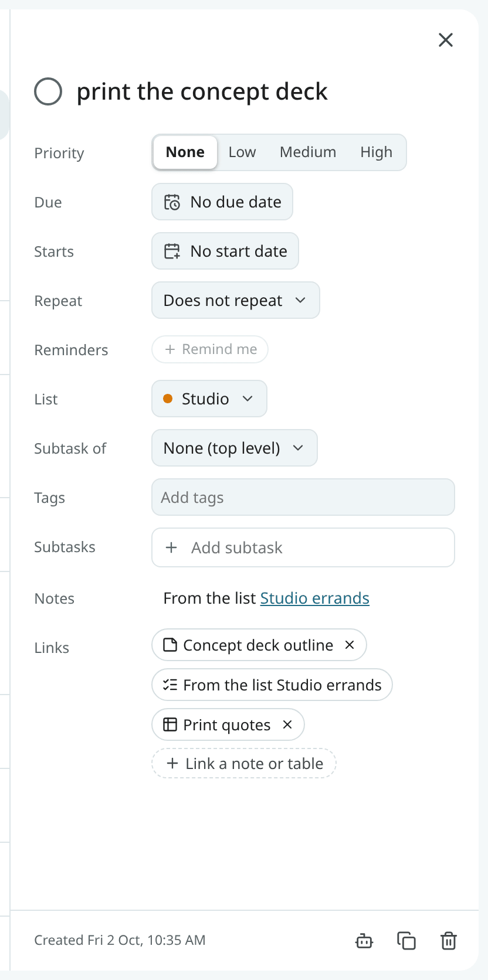
Task: Open the 'No due date' picker
Action: pyautogui.click(x=222, y=202)
